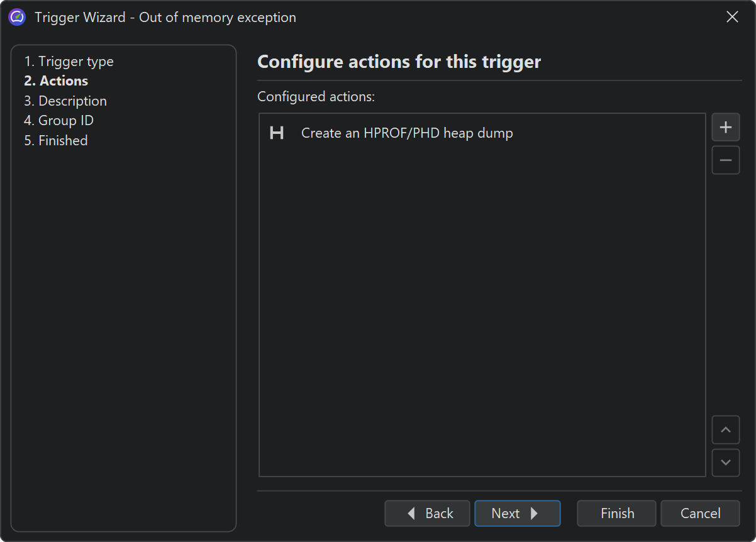Move the action up with the up chevron
Viewport: 756px width, 542px height.
(725, 430)
